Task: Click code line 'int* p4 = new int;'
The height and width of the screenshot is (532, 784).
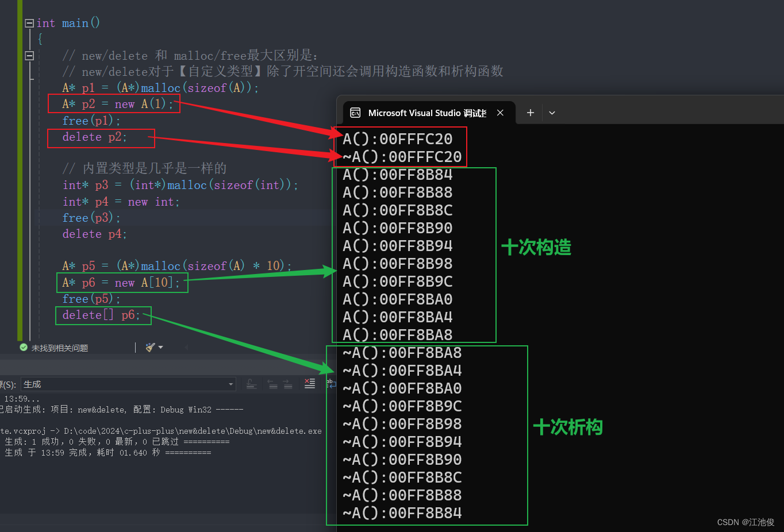Action: coord(121,202)
